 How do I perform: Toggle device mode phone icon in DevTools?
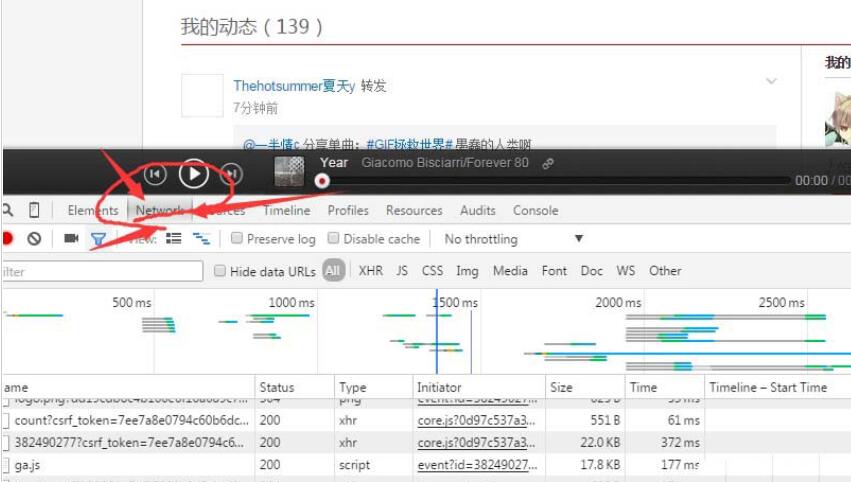point(34,210)
